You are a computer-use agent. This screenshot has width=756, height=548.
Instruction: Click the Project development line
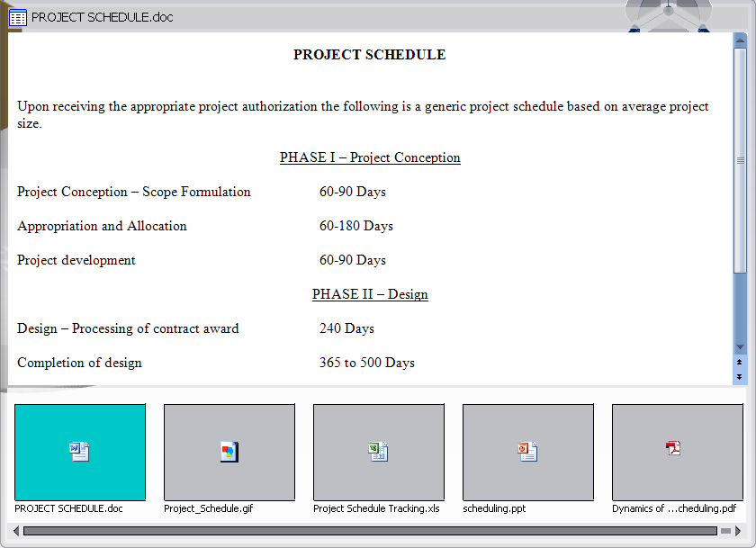click(x=76, y=260)
